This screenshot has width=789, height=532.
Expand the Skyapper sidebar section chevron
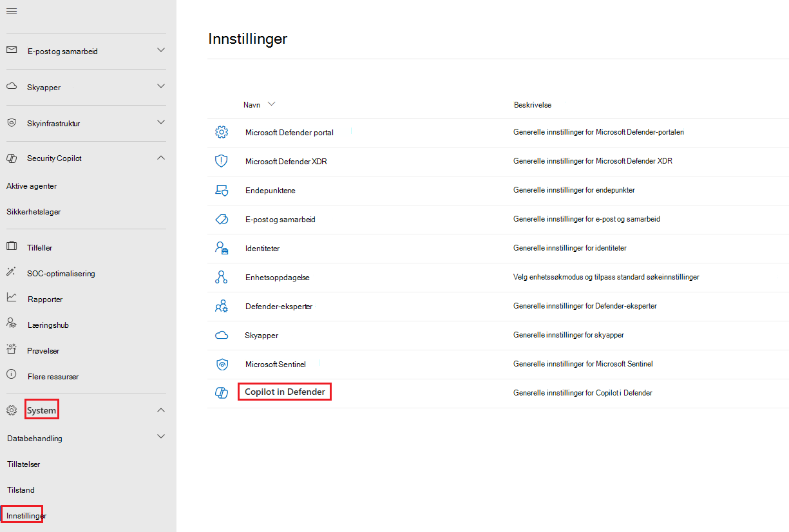(x=161, y=86)
